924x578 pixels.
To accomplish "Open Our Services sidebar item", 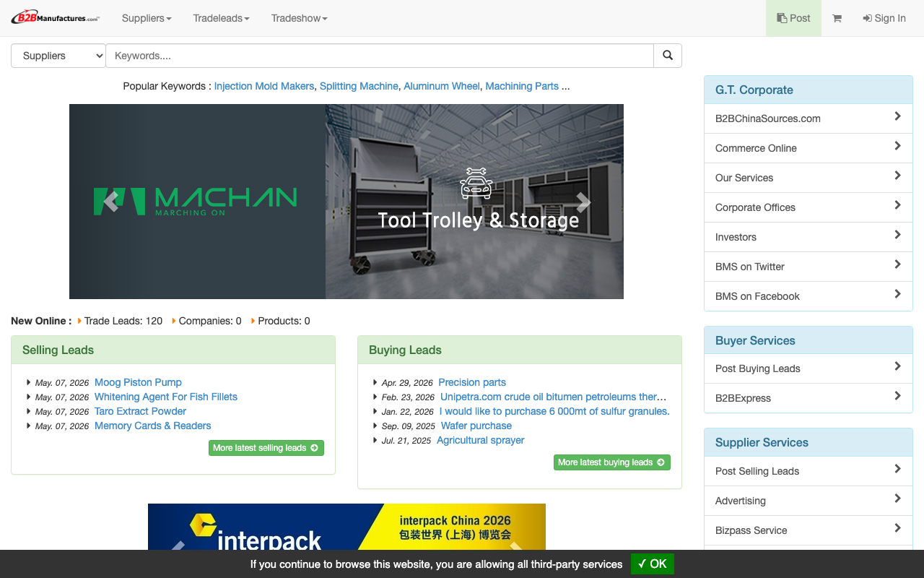I will pyautogui.click(x=808, y=178).
